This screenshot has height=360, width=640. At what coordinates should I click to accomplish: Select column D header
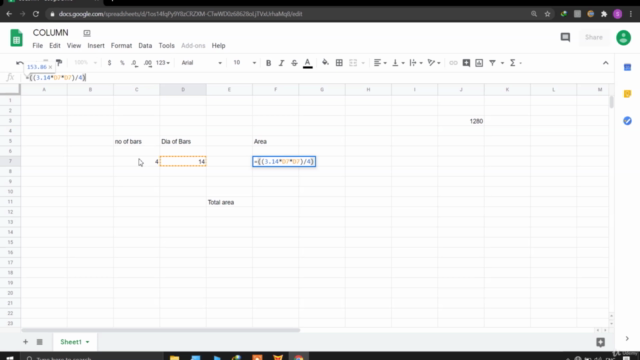[x=183, y=89]
